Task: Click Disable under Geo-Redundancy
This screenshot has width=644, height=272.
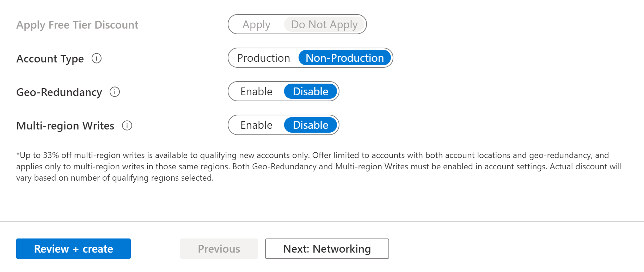Action: coord(311,91)
